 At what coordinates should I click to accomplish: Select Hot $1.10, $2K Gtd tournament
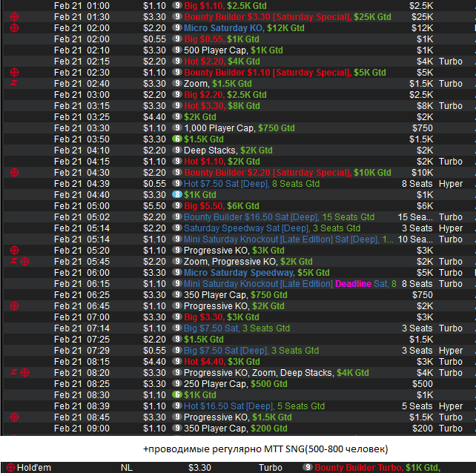click(x=222, y=162)
